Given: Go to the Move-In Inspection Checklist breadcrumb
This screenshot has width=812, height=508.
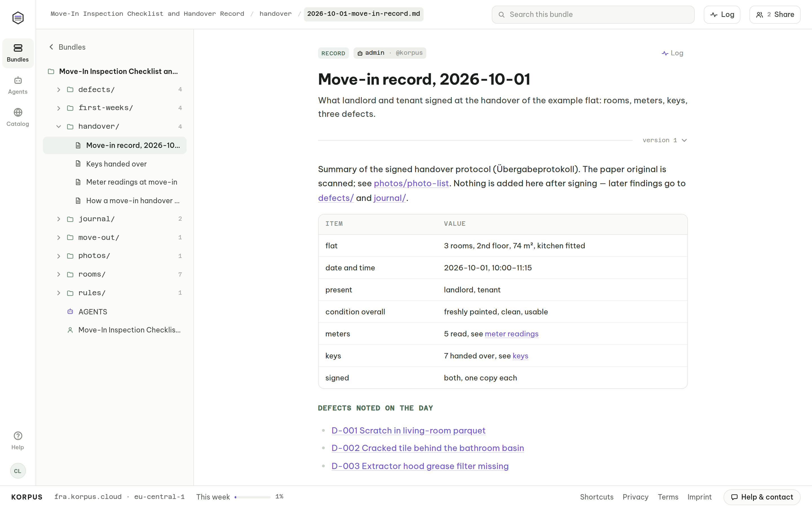Looking at the screenshot, I should click(x=147, y=14).
